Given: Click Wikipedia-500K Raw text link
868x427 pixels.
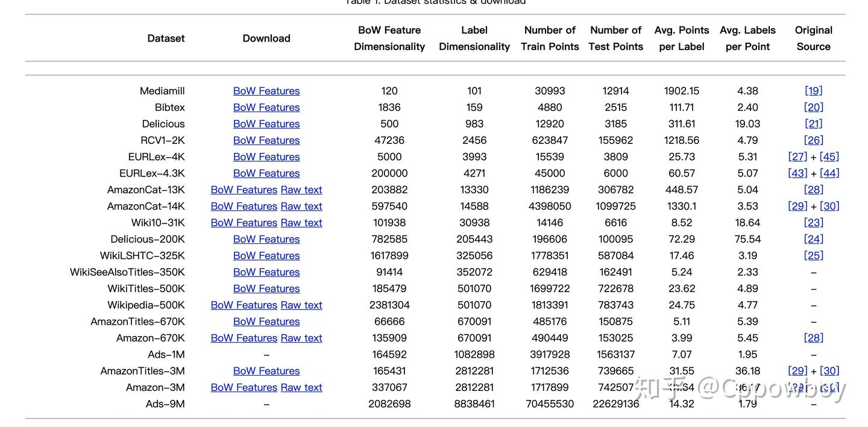Looking at the screenshot, I should 301,305.
